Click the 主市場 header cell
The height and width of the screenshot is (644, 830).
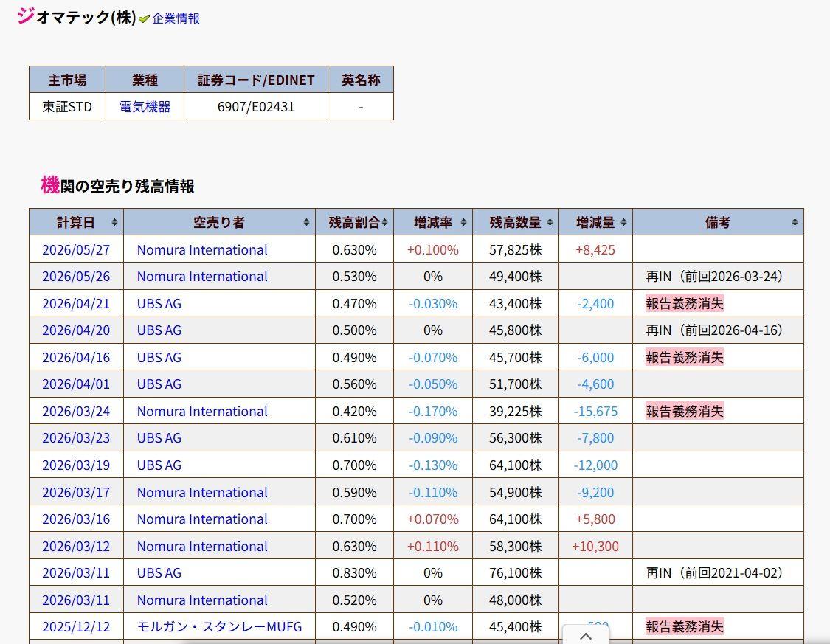click(x=67, y=80)
